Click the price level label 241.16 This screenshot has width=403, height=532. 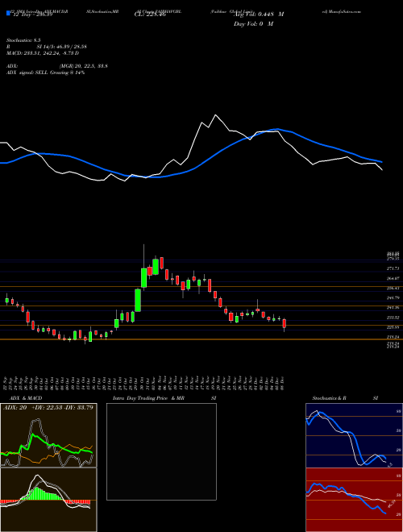(393, 307)
